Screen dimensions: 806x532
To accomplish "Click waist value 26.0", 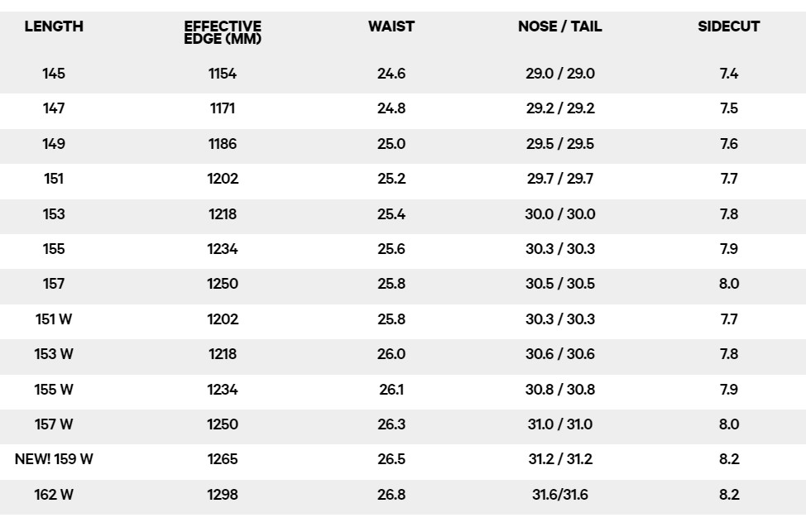I will (x=391, y=354).
